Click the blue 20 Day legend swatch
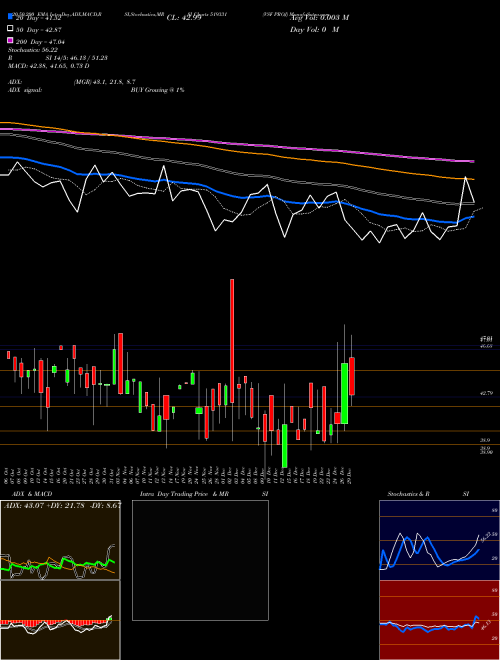This screenshot has height=660, width=500. coord(11,16)
